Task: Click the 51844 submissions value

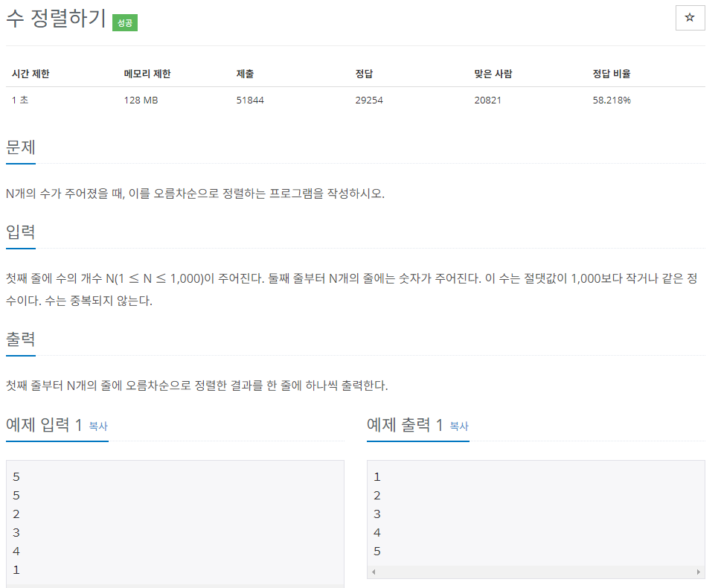Action: pyautogui.click(x=250, y=100)
